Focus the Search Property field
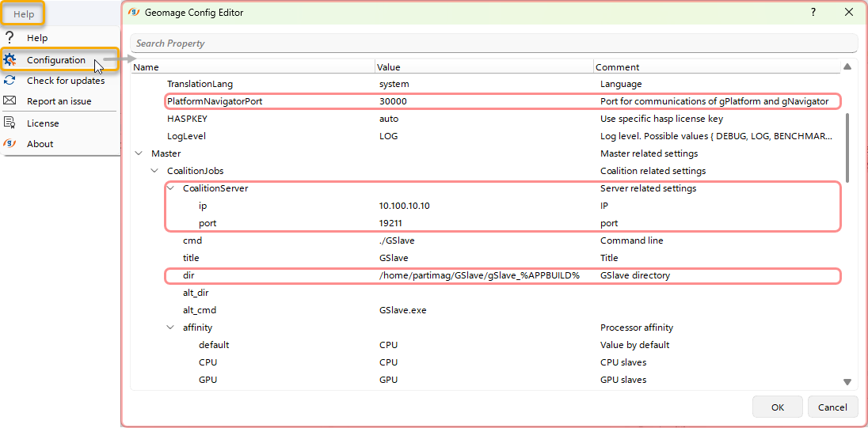The height and width of the screenshot is (428, 868). (x=493, y=44)
